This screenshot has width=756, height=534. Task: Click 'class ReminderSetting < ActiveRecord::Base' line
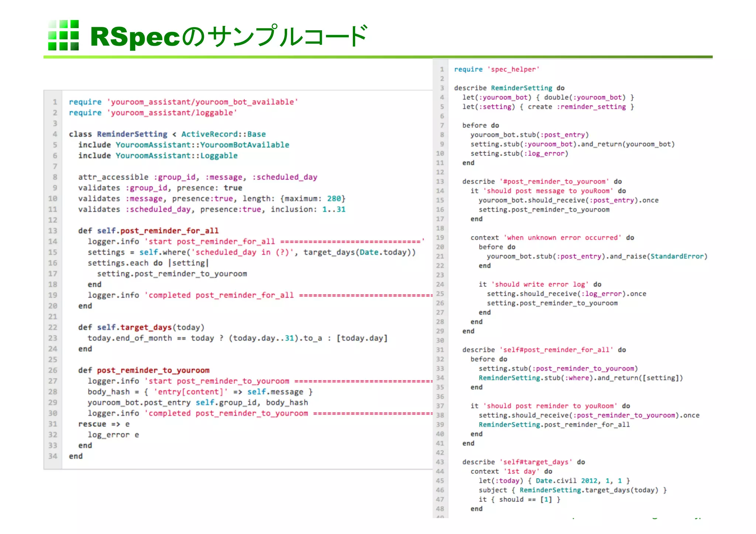click(x=167, y=134)
